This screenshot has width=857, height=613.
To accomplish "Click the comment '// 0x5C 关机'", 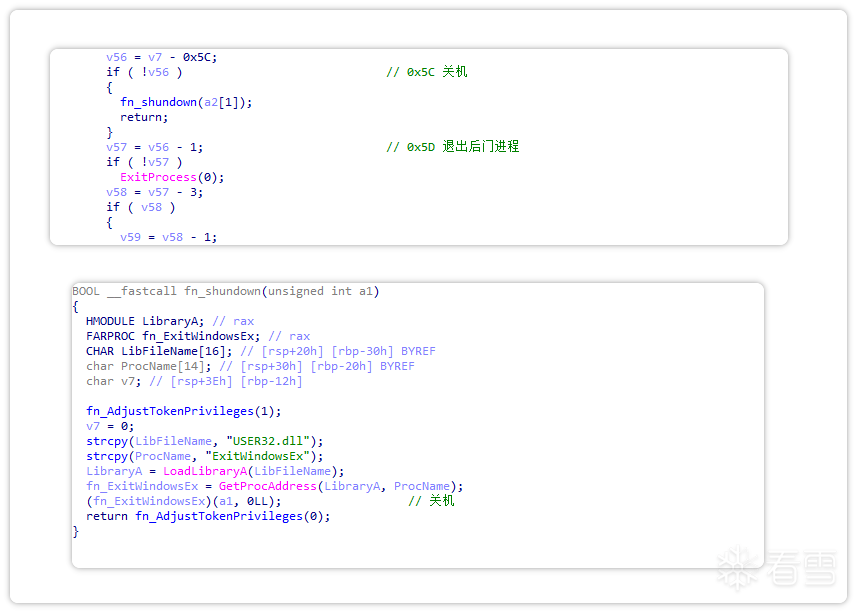I will 426,72.
